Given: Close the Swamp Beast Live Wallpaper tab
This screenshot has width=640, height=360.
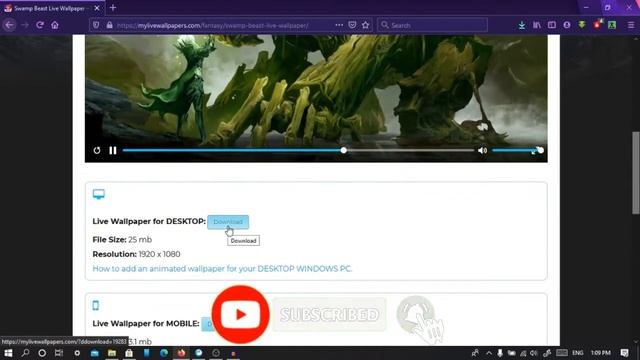Looking at the screenshot, I should [x=97, y=8].
